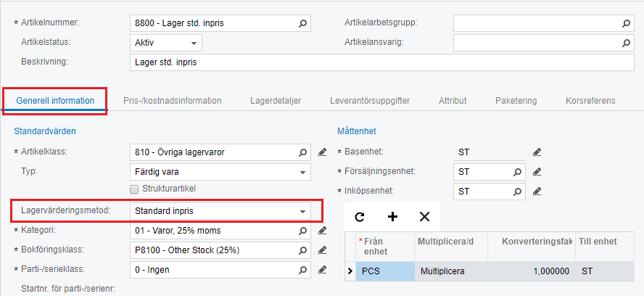Delete the selected conversion row
This screenshot has width=644, height=296.
click(424, 216)
